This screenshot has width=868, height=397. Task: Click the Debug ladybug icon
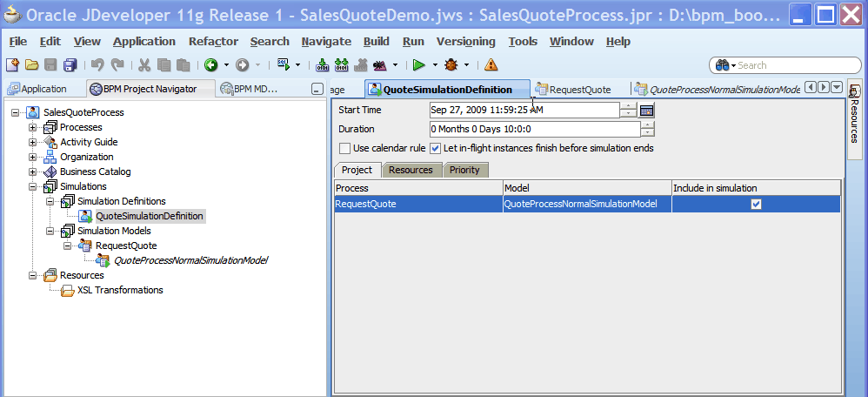click(x=451, y=65)
